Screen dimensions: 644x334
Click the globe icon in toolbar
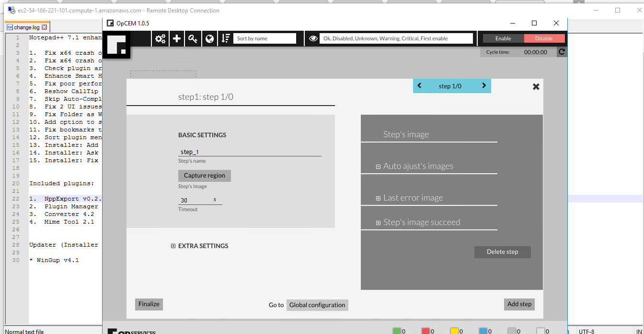click(209, 39)
